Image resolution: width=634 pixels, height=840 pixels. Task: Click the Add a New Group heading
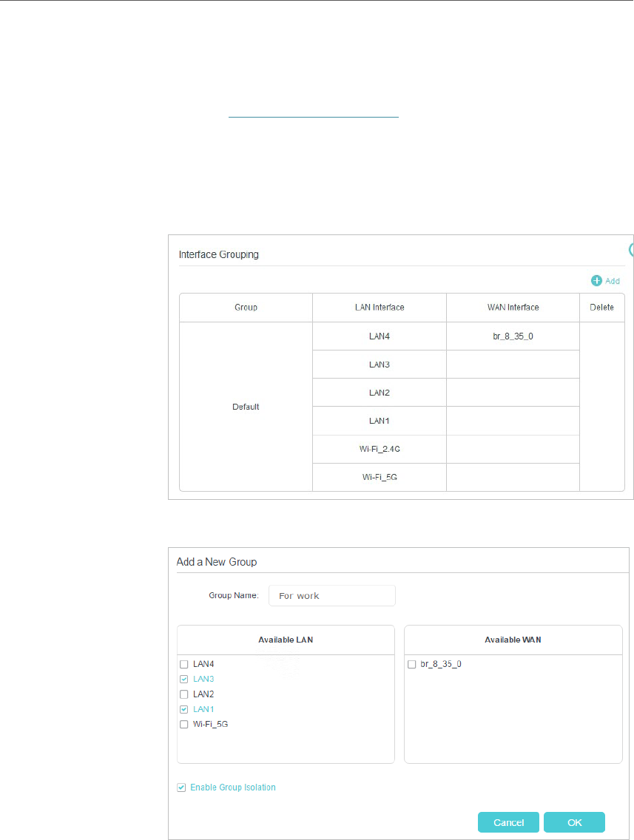click(217, 562)
